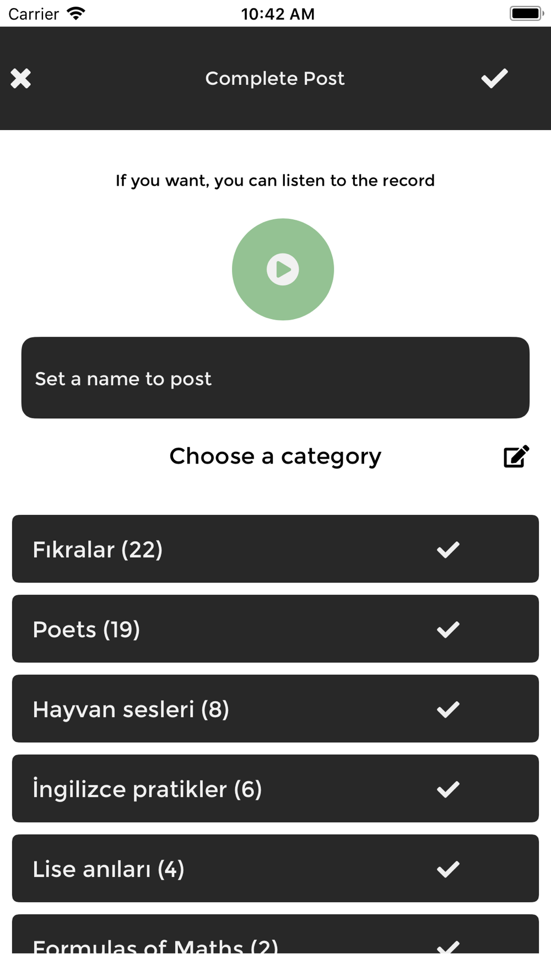Confirm the post with the header checkmark
551x980 pixels.
point(494,78)
